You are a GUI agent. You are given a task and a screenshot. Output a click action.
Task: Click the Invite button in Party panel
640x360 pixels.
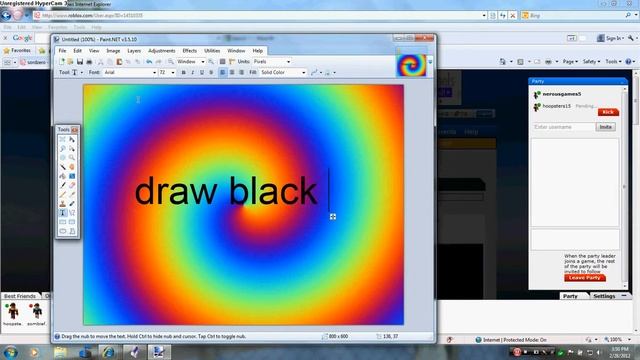(x=605, y=127)
